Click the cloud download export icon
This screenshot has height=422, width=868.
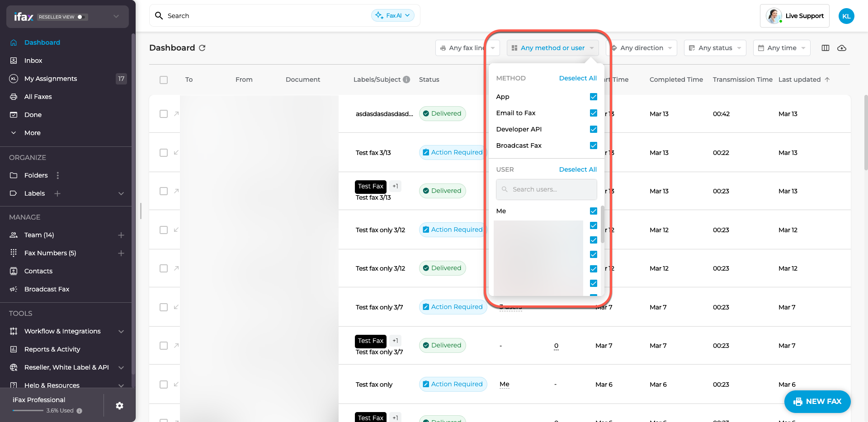[841, 48]
